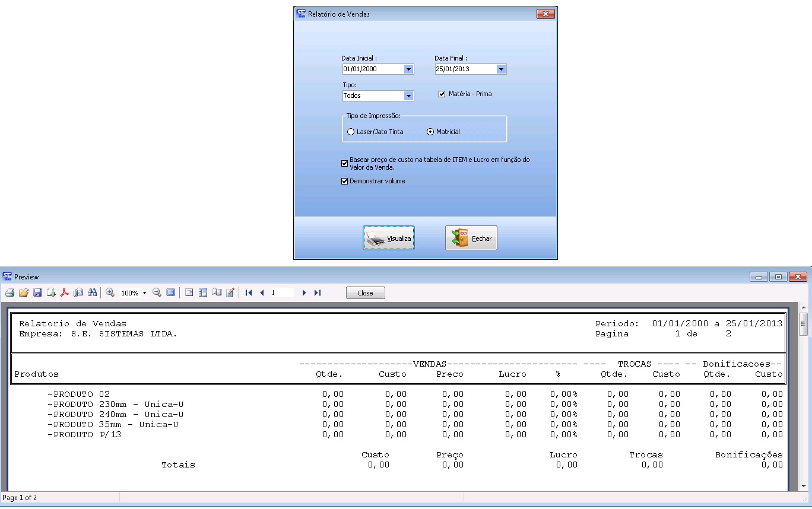812x509 pixels.
Task: Save the report using the floppy disk icon
Action: click(37, 293)
